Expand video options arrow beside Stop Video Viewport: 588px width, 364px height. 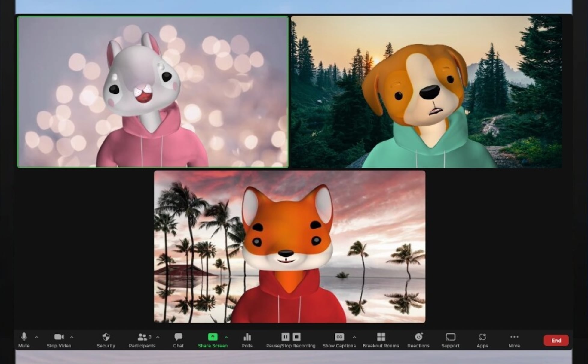pyautogui.click(x=72, y=337)
